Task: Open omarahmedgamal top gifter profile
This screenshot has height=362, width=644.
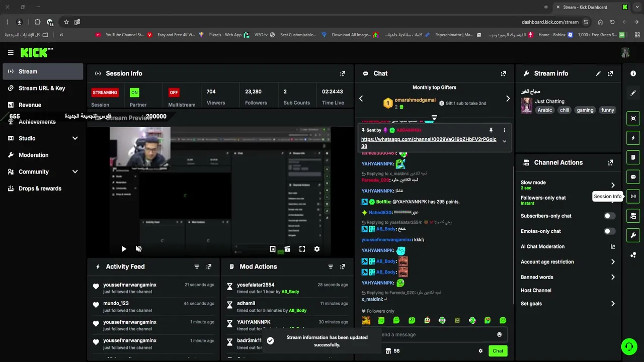Action: tap(415, 100)
